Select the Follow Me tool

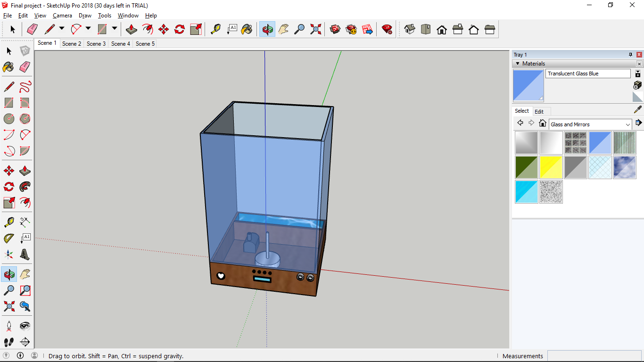[x=25, y=187]
